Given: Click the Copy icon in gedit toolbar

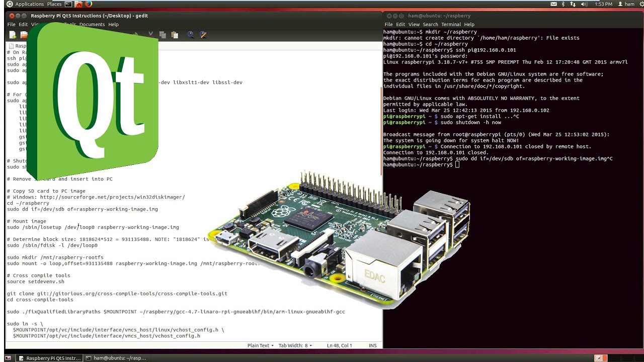Looking at the screenshot, I should pos(163,35).
